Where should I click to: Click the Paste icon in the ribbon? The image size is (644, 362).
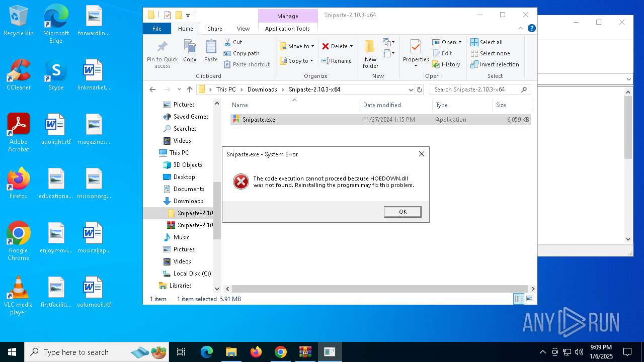click(211, 51)
